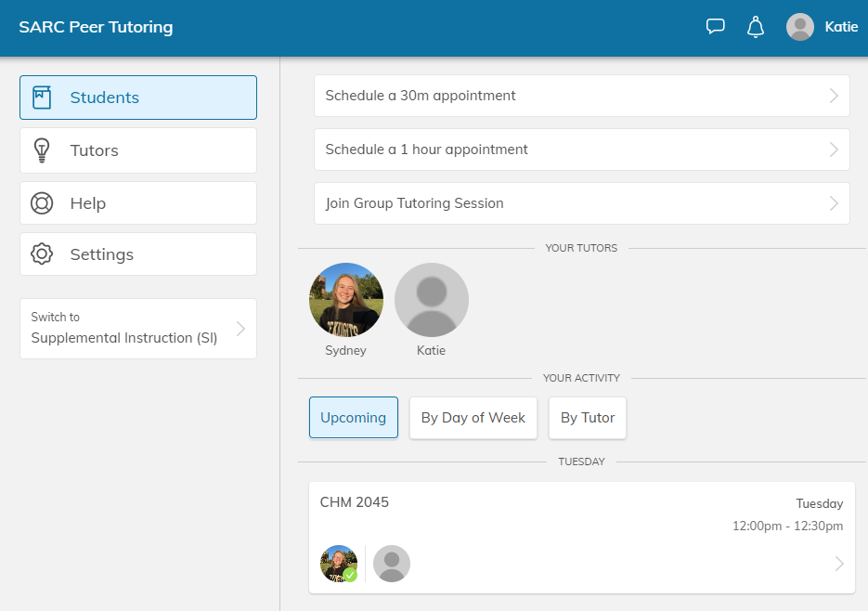Viewport: 868px width, 611px height.
Task: Click Join Group Tutoring Session
Action: tap(581, 203)
